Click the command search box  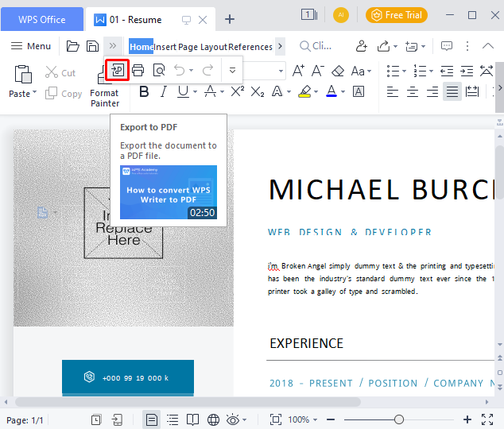[x=316, y=46]
